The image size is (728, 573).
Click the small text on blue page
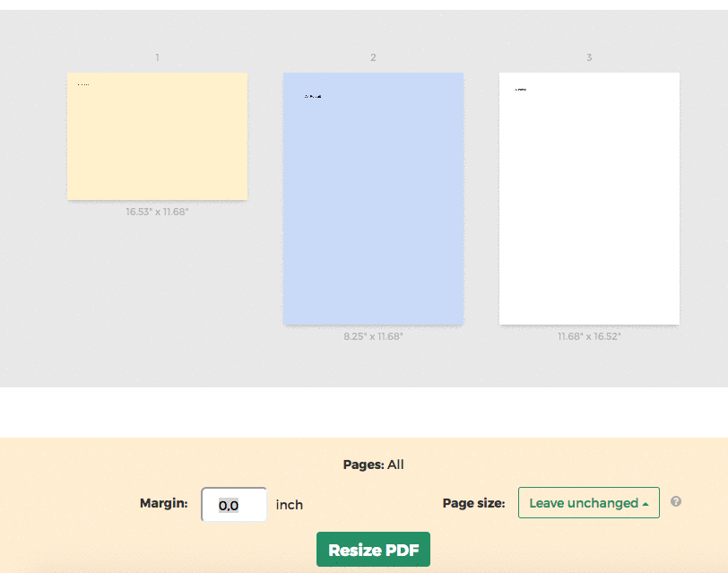(x=313, y=96)
